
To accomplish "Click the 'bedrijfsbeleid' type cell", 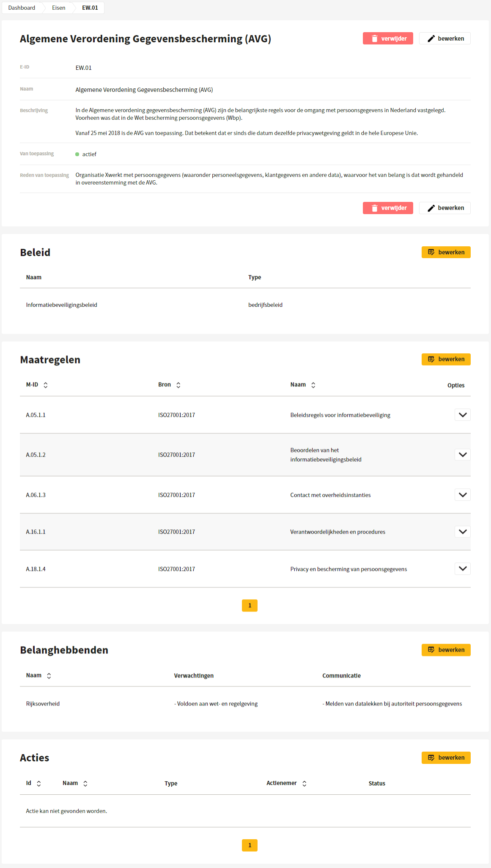I will [265, 305].
